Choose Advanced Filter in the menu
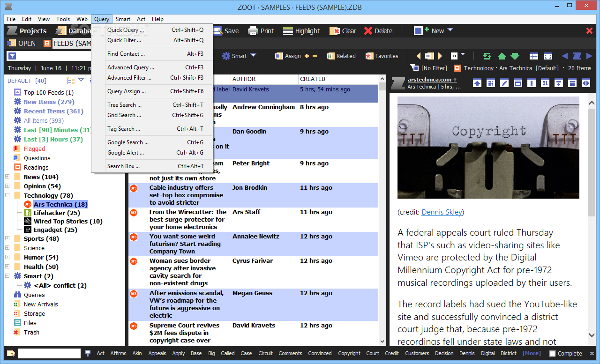The width and height of the screenshot is (600, 364). pos(152,78)
